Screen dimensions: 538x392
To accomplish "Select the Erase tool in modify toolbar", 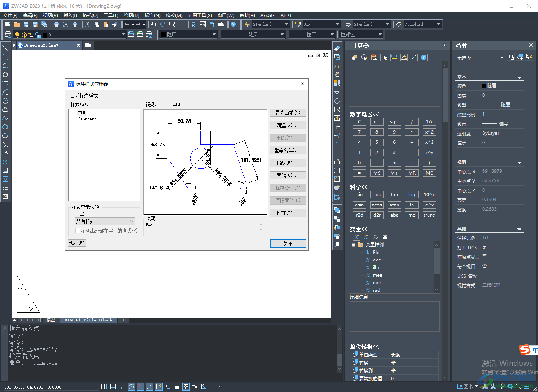I will click(337, 48).
